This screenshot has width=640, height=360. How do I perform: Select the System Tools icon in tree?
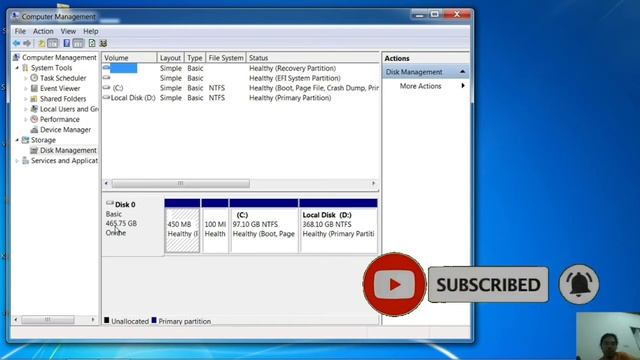tap(25, 68)
